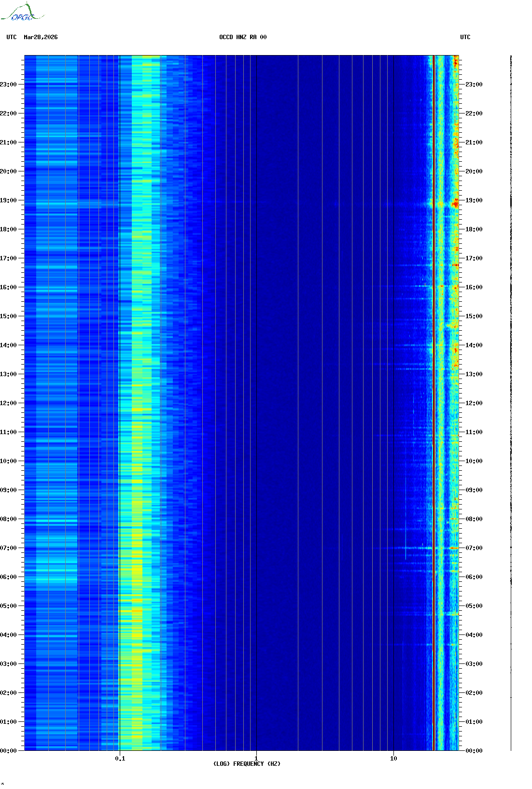Select the 19:00 marker on right axis

click(x=474, y=200)
